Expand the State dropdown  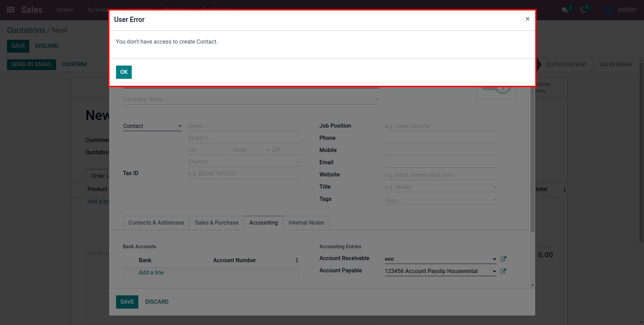268,150
